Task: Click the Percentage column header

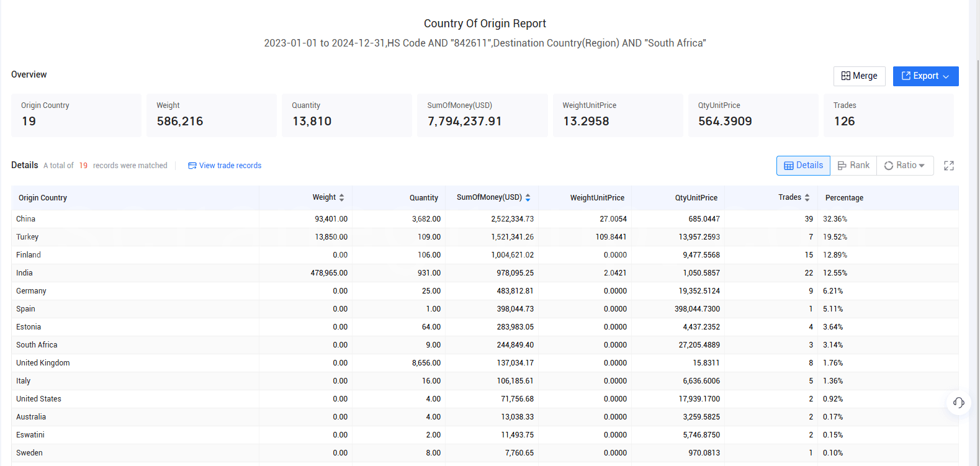Action: [x=844, y=198]
